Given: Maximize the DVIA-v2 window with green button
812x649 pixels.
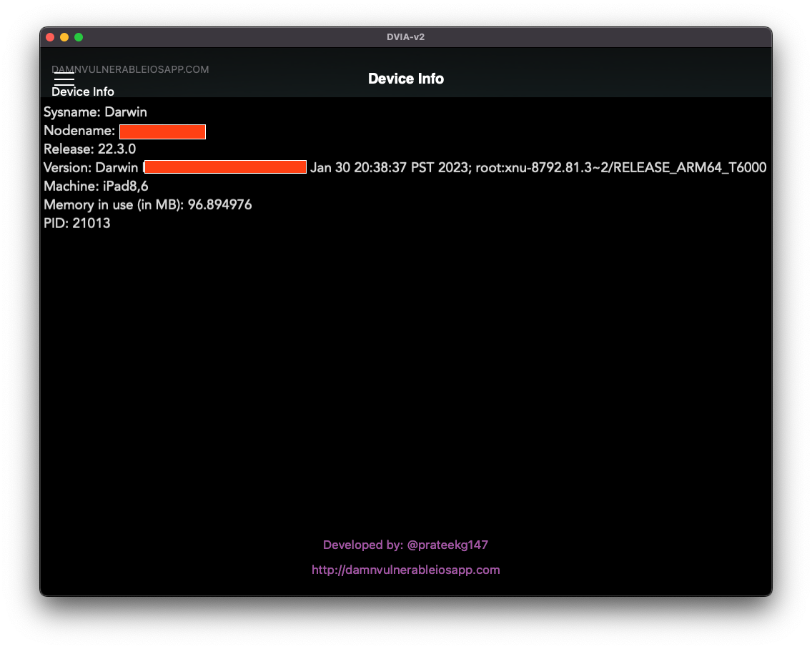Looking at the screenshot, I should click(x=79, y=37).
